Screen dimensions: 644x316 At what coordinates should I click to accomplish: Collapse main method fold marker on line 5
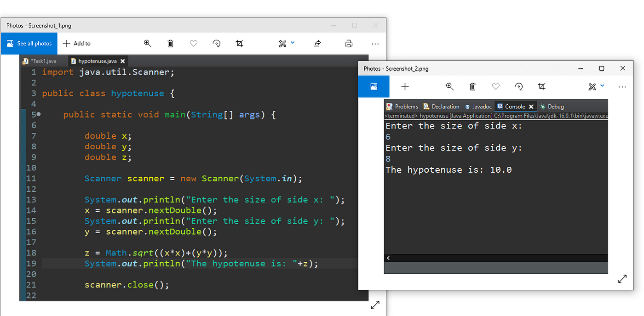pos(39,114)
